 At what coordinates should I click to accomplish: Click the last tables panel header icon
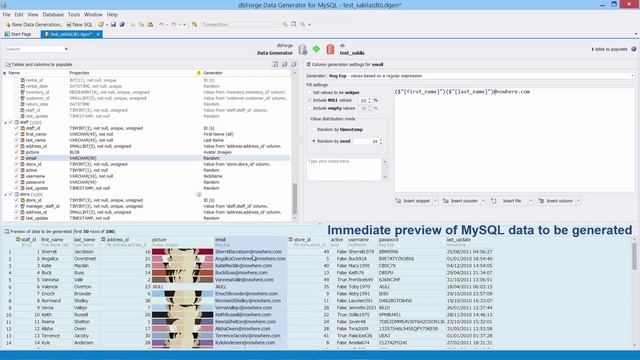(293, 64)
